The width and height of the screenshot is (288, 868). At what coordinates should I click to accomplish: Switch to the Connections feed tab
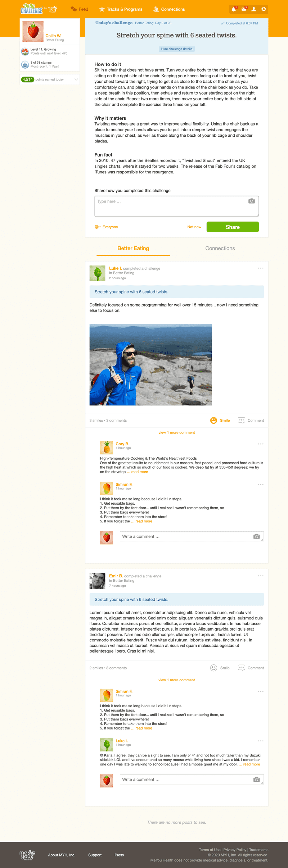pos(220,248)
